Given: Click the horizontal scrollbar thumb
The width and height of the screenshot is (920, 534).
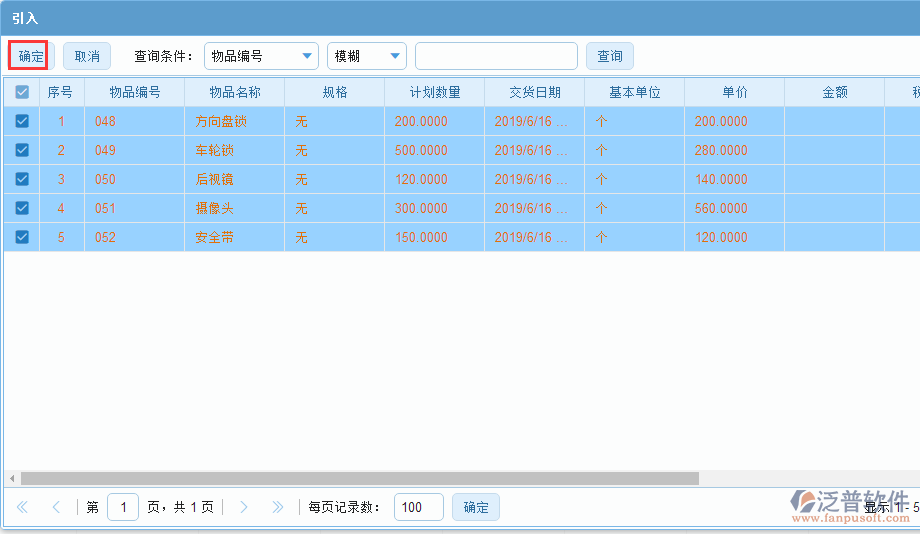Looking at the screenshot, I should [360, 478].
